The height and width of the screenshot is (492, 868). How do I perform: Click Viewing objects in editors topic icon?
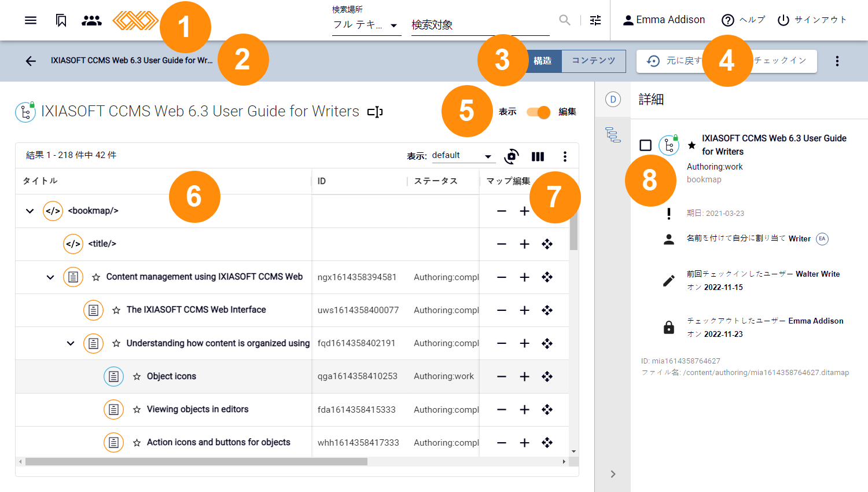point(113,409)
